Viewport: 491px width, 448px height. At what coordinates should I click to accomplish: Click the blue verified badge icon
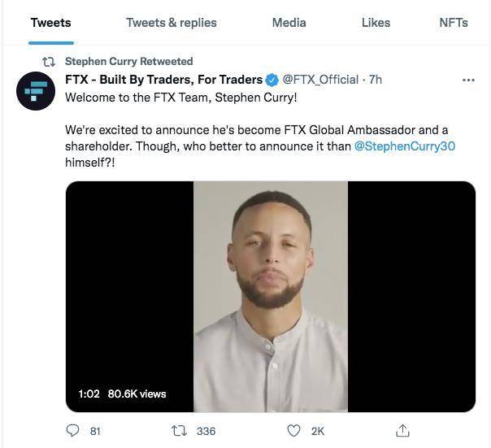tap(272, 80)
